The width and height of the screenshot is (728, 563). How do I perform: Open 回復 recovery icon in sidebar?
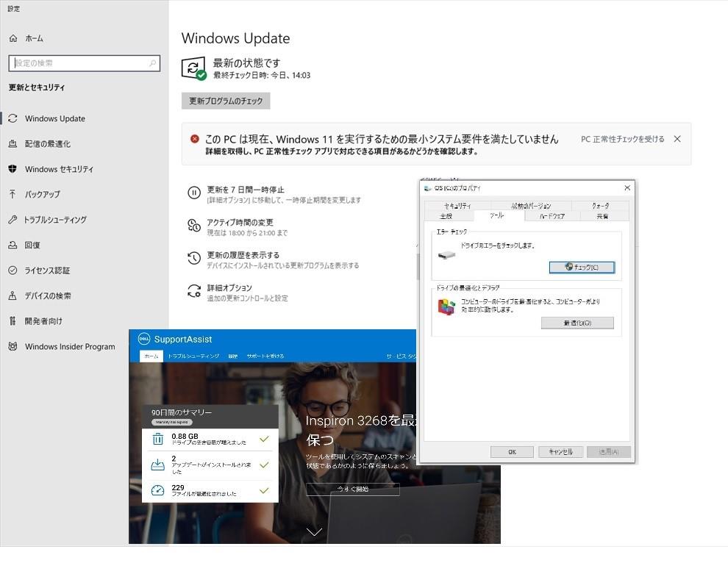[x=13, y=245]
